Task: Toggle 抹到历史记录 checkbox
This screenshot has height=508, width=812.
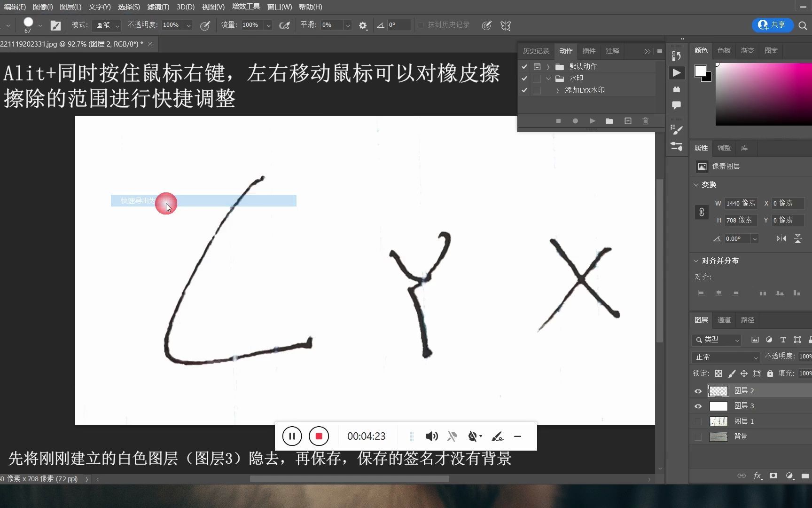Action: (421, 25)
